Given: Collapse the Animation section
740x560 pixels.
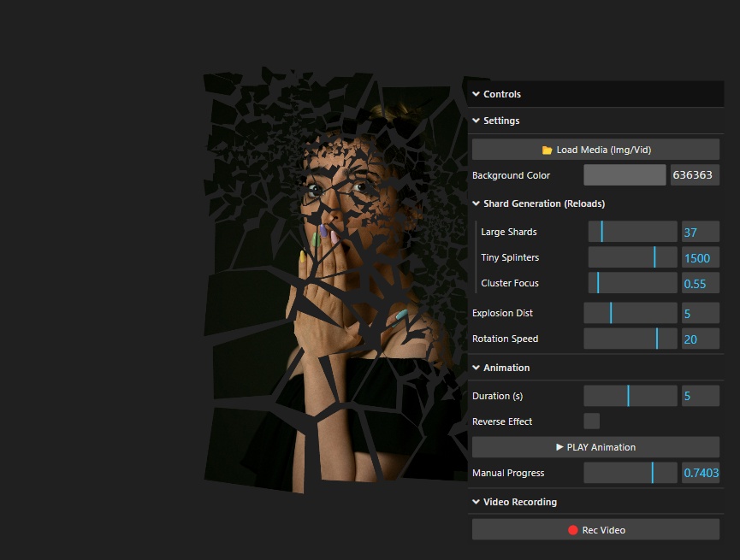Looking at the screenshot, I should 477,368.
